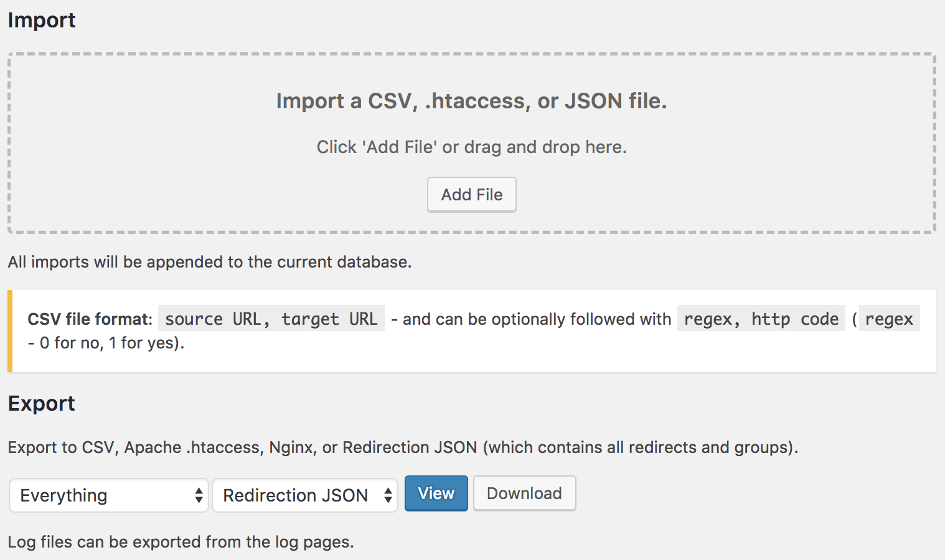Click the 'source URL, target URL' code snippet
945x560 pixels.
(271, 319)
